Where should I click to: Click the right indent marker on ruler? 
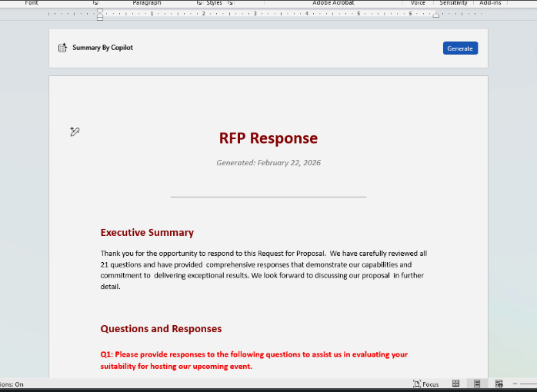436,15
